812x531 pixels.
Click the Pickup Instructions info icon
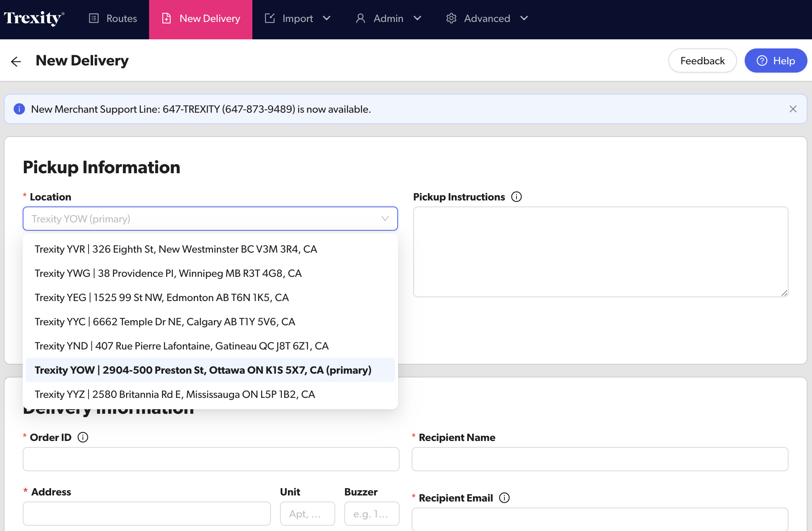tap(516, 197)
